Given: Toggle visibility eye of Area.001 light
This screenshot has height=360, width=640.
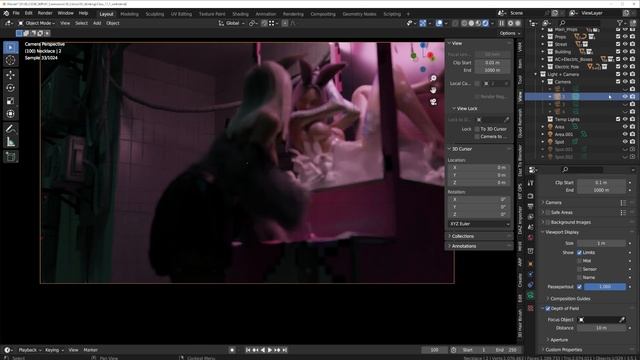Looking at the screenshot, I should point(625,134).
